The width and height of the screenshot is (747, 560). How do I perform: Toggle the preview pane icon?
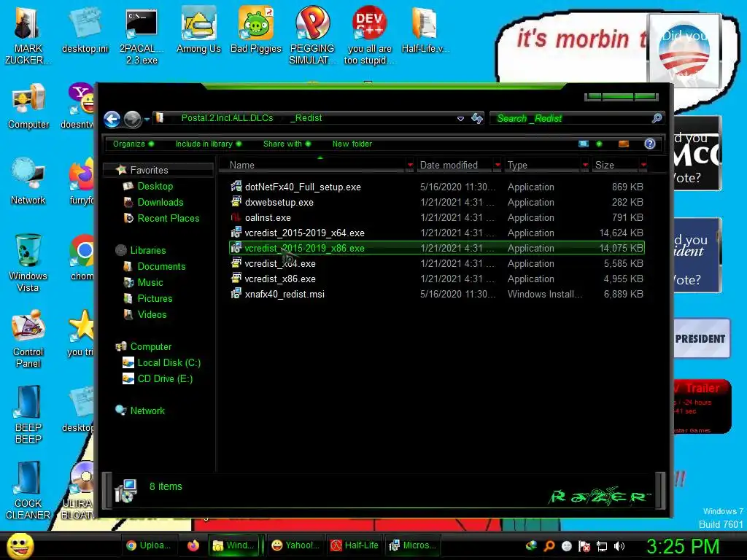pos(624,144)
